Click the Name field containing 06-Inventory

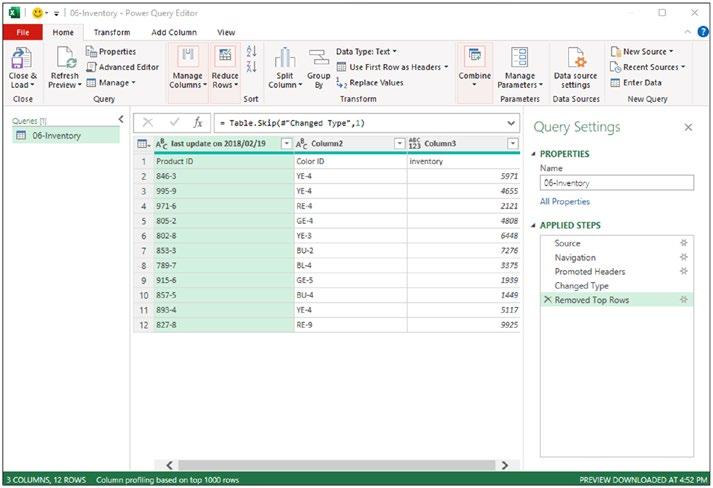click(617, 183)
